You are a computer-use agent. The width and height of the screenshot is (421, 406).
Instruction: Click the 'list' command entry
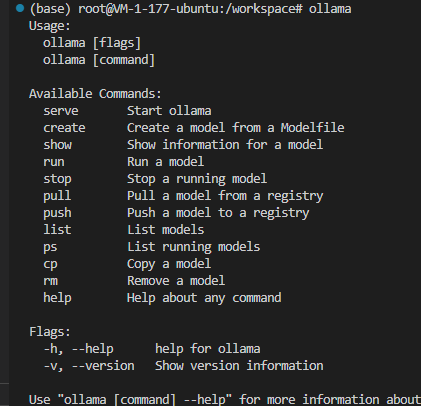57,230
